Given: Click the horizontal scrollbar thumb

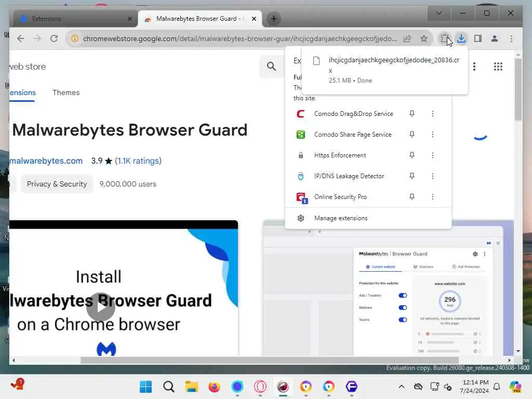Looking at the screenshot, I should pos(270,361).
